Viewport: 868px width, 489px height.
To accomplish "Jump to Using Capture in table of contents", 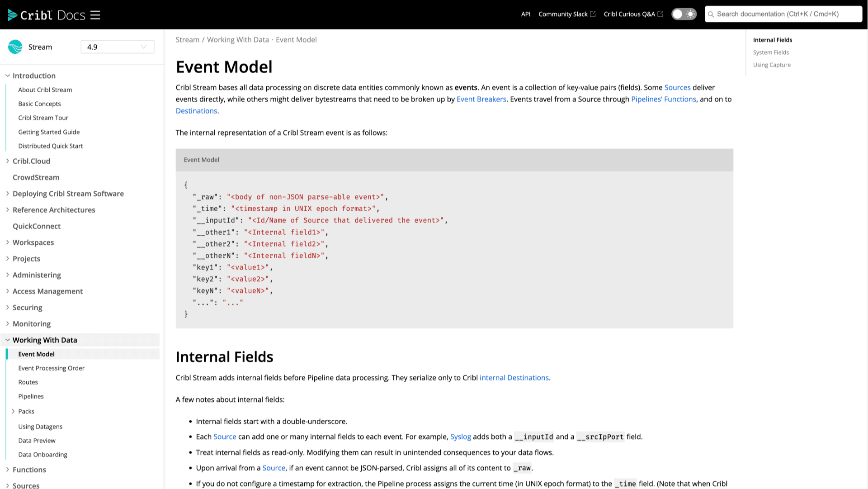I will tap(772, 65).
